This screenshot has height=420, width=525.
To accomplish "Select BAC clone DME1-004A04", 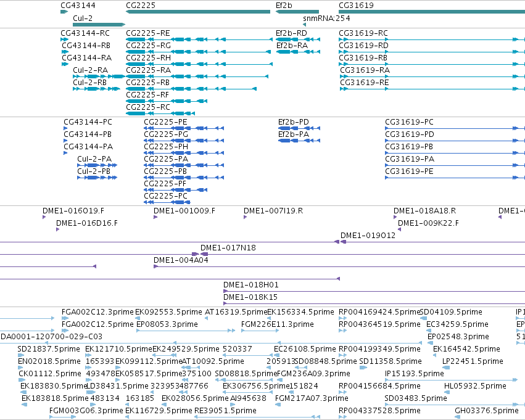I will pyautogui.click(x=181, y=261).
